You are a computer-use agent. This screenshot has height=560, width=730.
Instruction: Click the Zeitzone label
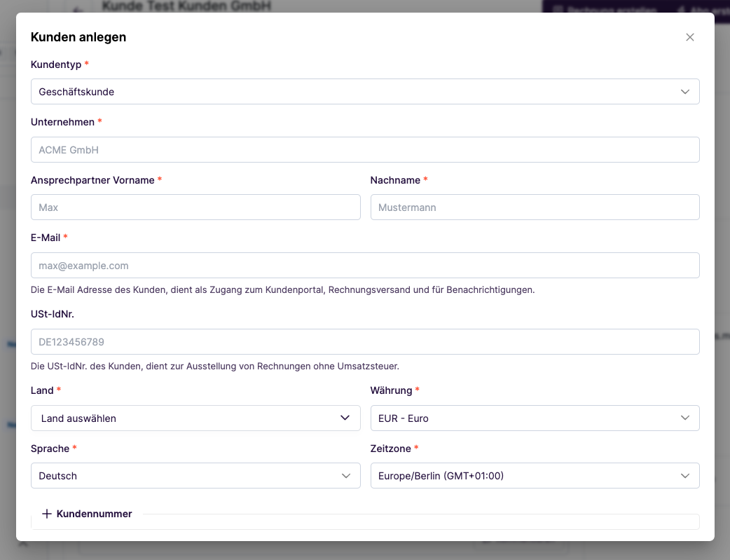[391, 449]
